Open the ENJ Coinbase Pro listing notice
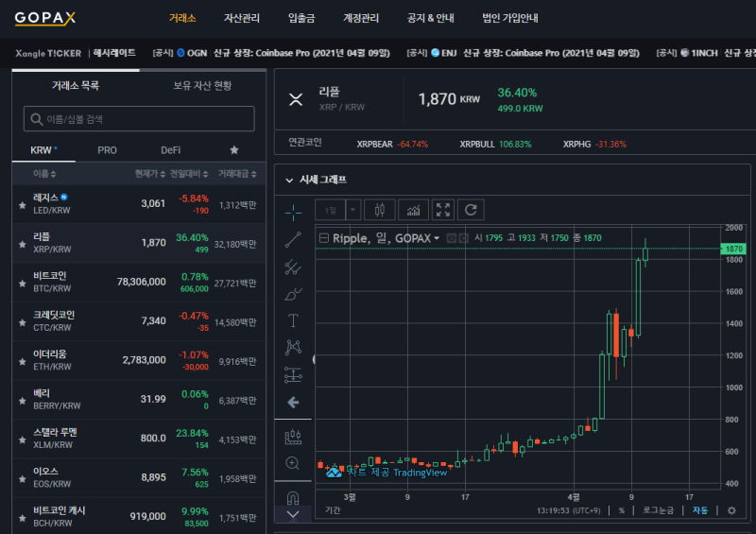756x534 pixels. coord(524,53)
